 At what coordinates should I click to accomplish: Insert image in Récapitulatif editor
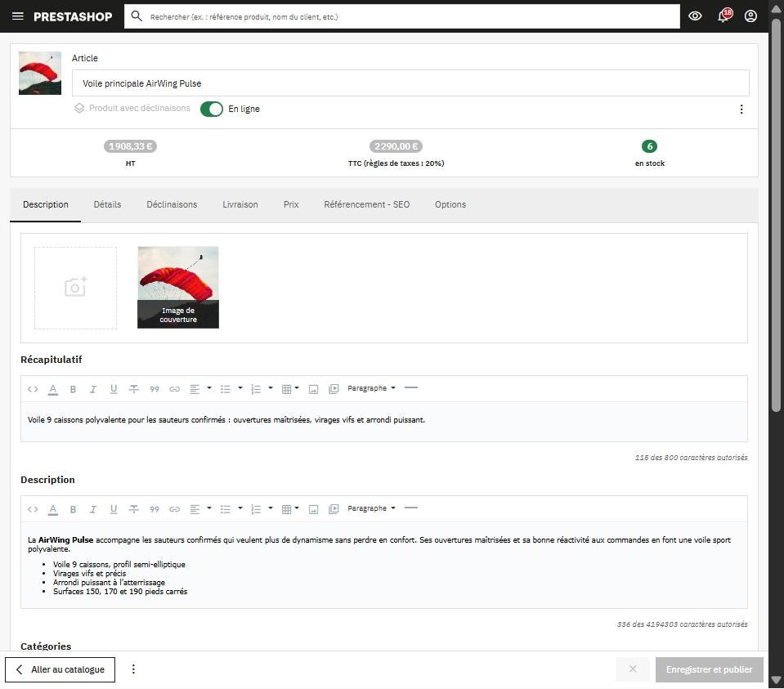pos(313,389)
